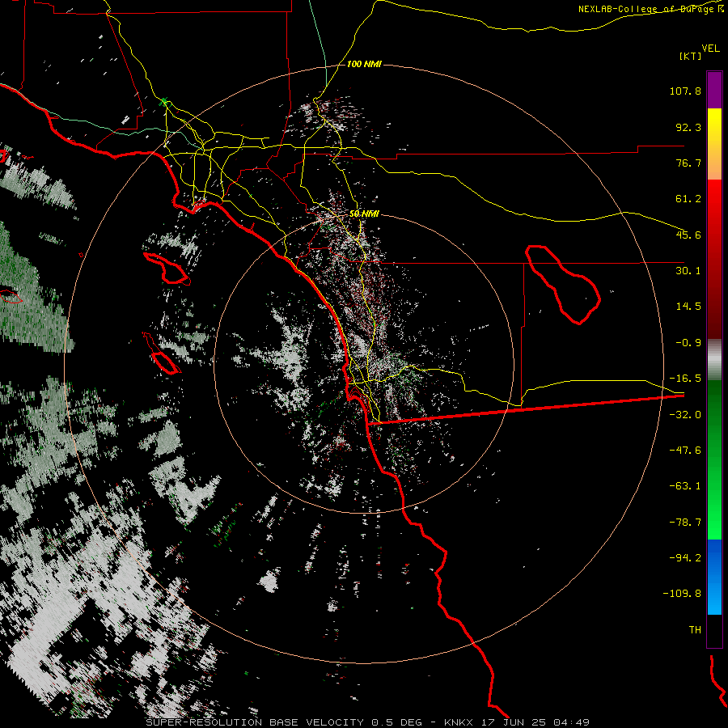Click the -63.1 velocity scale value
Image resolution: width=728 pixels, height=728 pixels.
pyautogui.click(x=685, y=486)
